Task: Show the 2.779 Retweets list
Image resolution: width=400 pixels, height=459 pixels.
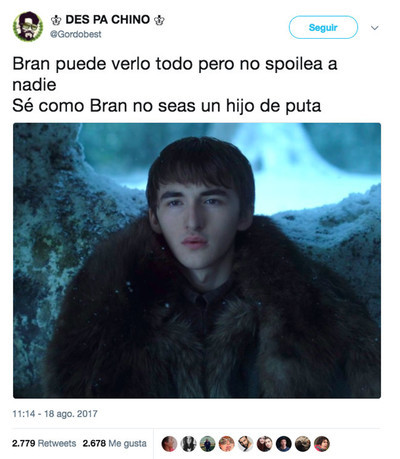Action: [44, 443]
